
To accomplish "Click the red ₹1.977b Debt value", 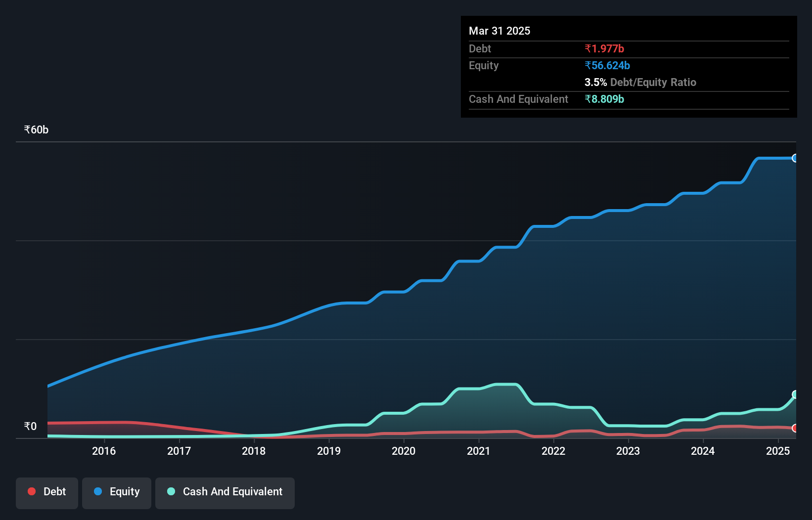I will [604, 48].
